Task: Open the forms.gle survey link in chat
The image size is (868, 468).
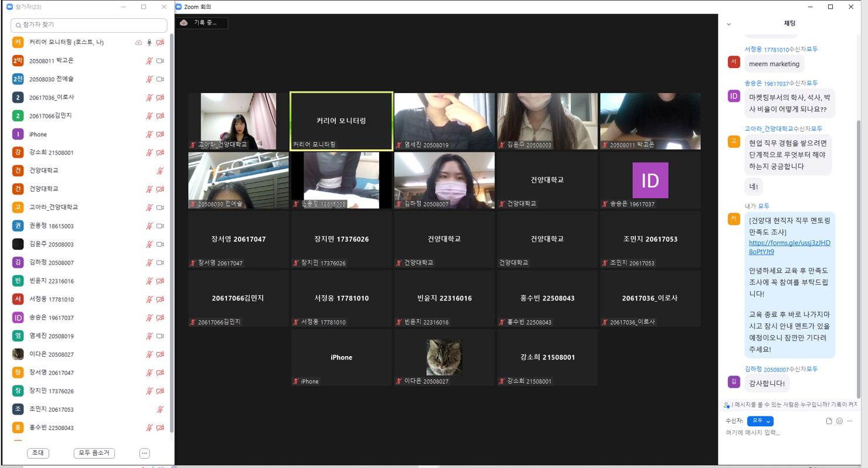Action: point(789,247)
